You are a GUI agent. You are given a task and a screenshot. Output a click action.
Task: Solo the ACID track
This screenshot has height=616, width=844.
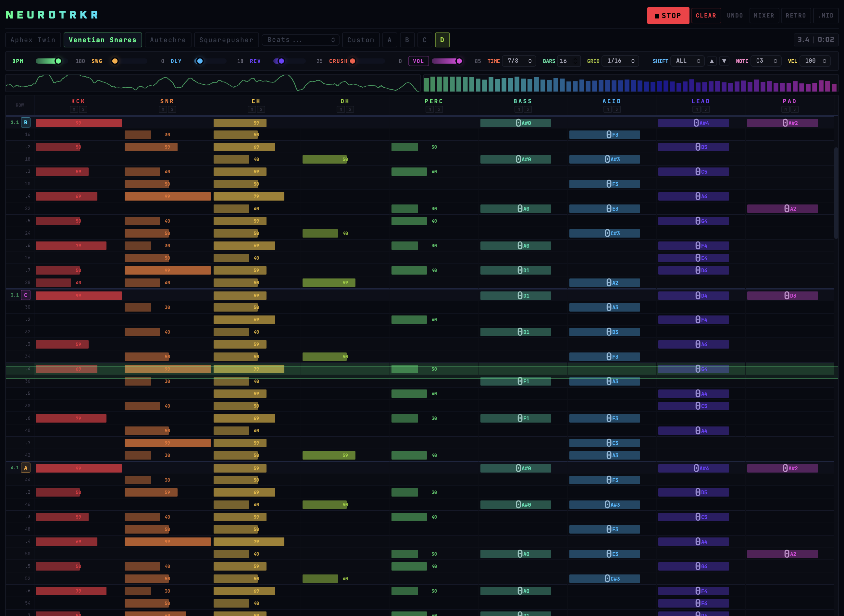(x=616, y=109)
